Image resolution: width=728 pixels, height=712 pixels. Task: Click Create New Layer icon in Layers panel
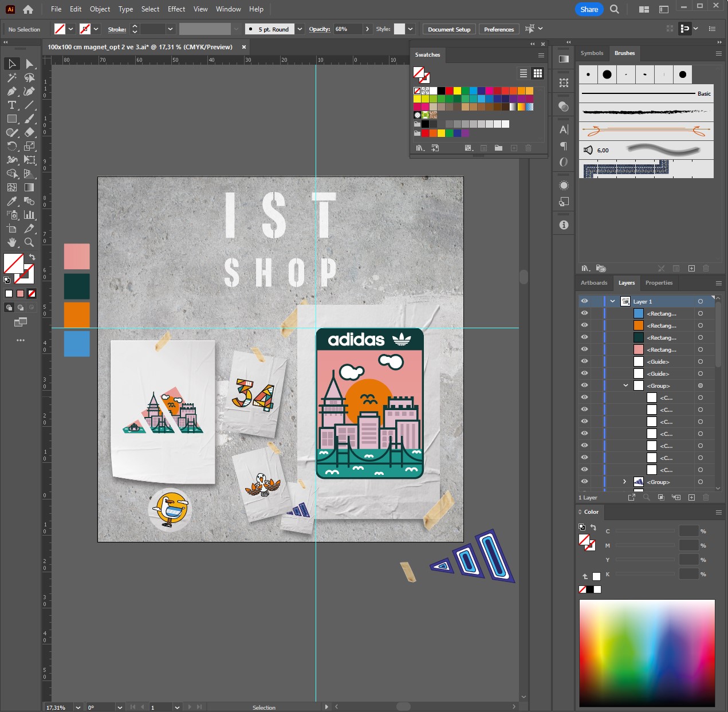coord(691,497)
